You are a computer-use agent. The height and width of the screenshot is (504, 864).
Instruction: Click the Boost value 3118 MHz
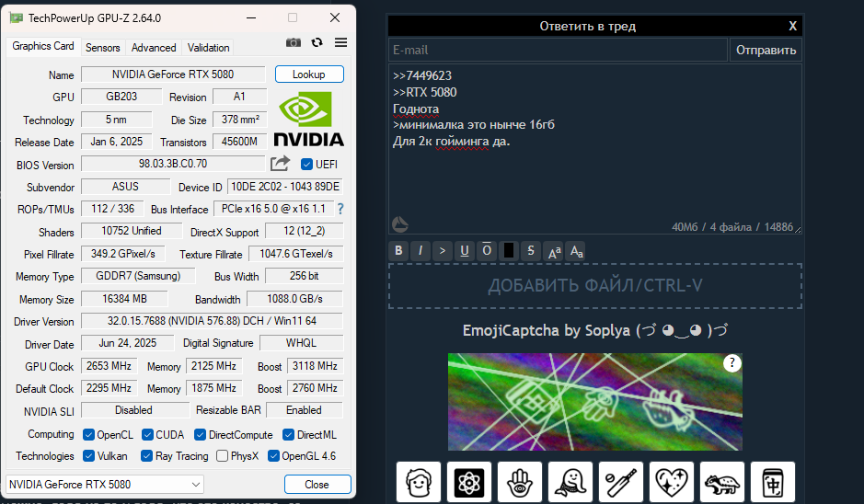point(315,366)
